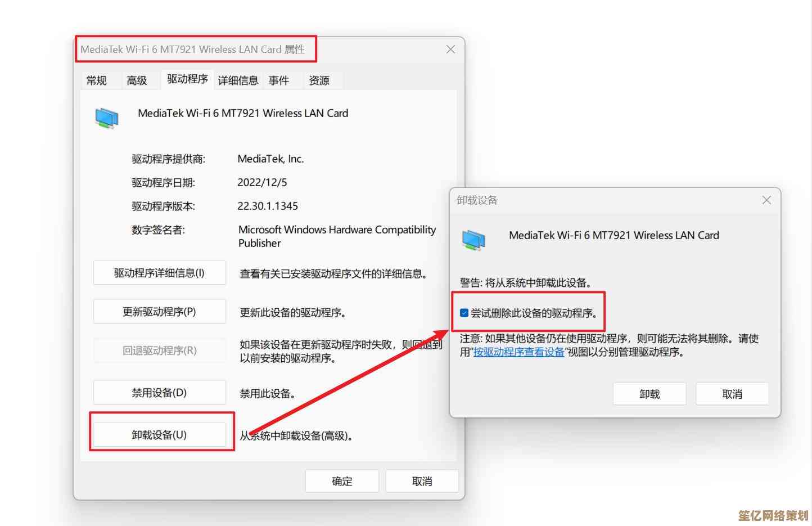Open the 事件 tab
Screen dimensions: 812x526
pos(279,80)
